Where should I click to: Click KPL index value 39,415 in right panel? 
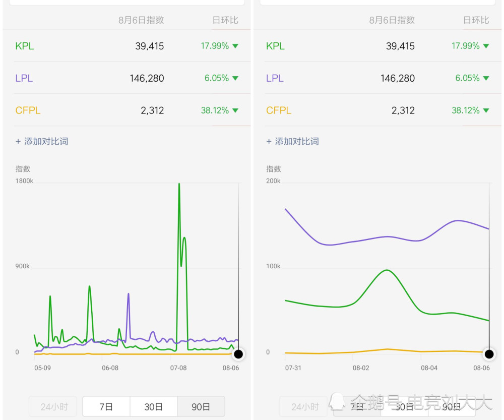[400, 46]
